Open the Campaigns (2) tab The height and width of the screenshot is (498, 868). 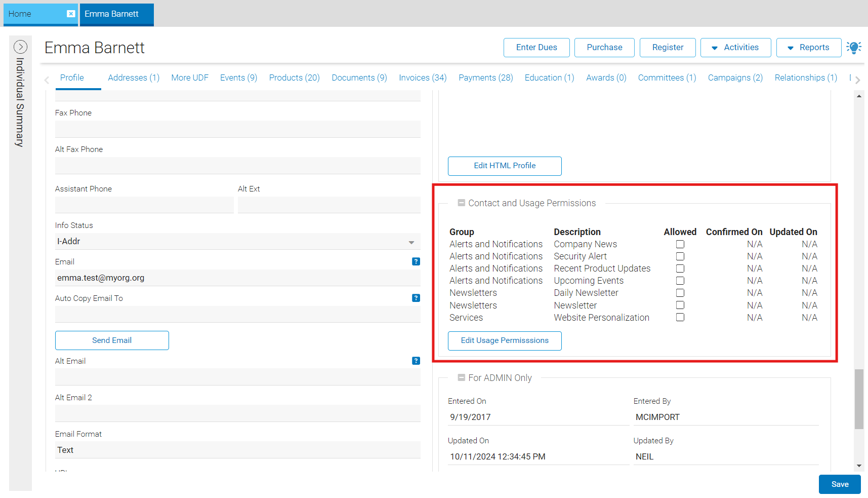tap(735, 78)
